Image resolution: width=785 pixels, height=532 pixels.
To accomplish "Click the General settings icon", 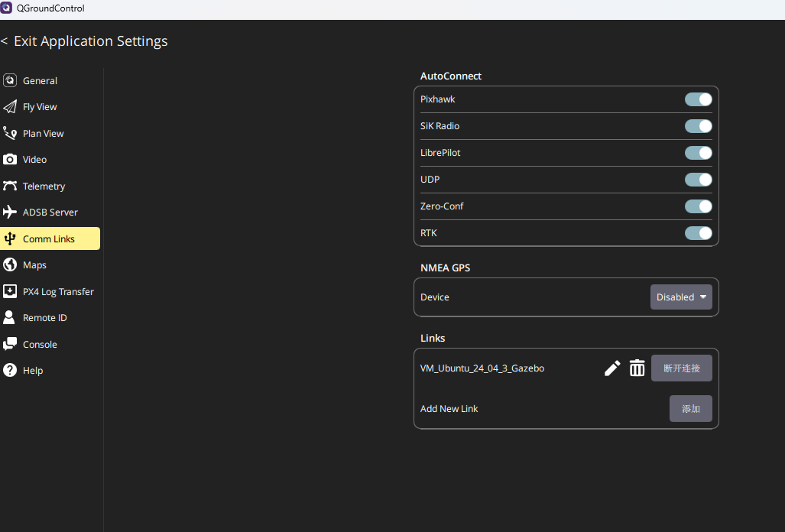I will tap(9, 80).
